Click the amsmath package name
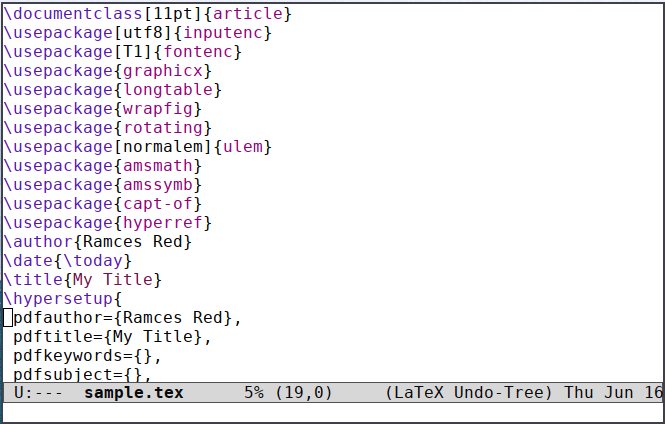665x424 pixels. [158, 165]
